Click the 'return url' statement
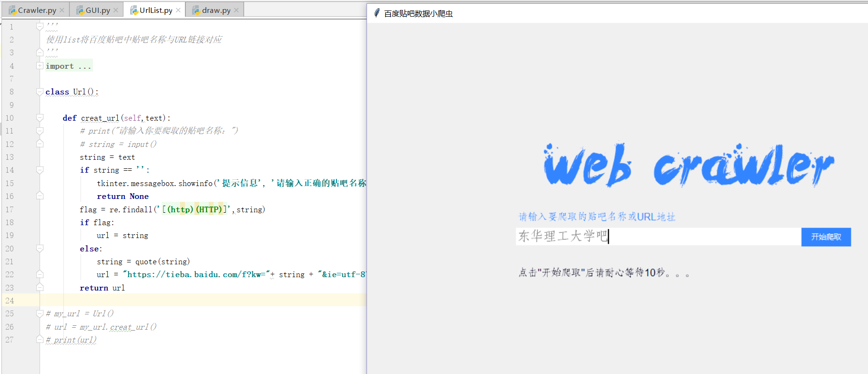The height and width of the screenshot is (374, 868). tap(102, 288)
